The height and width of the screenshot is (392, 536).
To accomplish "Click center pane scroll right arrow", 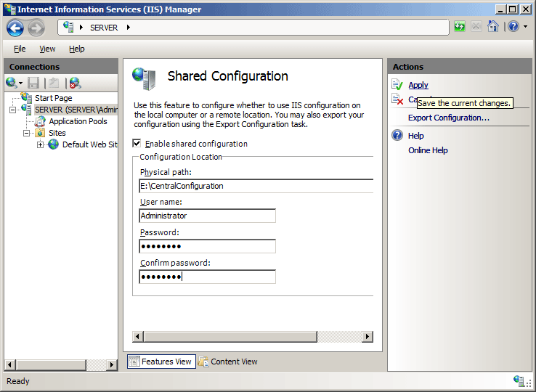I will [x=368, y=337].
